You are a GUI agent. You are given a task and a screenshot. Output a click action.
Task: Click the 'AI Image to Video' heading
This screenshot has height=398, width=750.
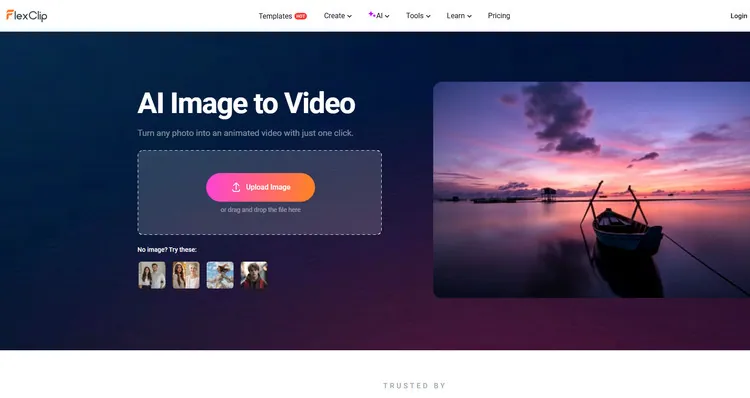click(x=246, y=103)
